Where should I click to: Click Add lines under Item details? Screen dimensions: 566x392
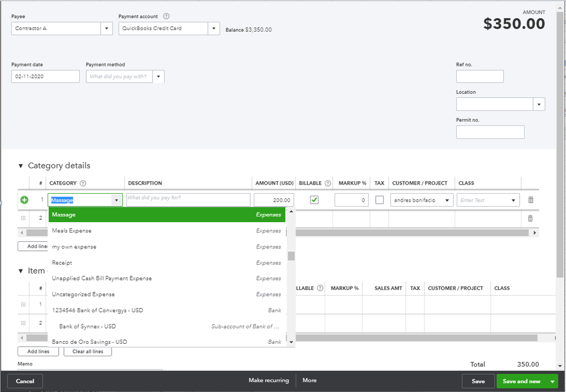point(39,351)
